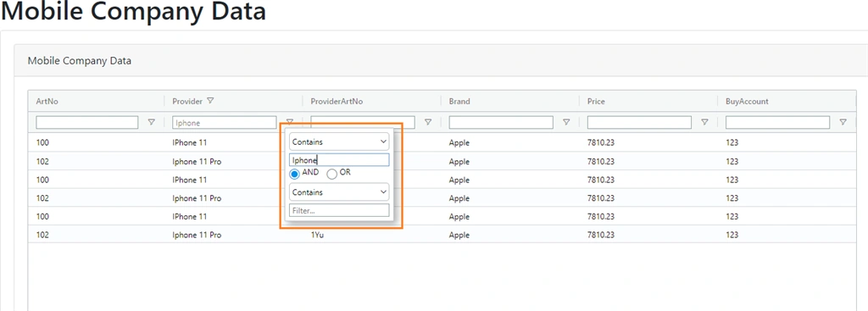Click the Mobile Company Data panel title
The width and height of the screenshot is (868, 311).
(x=80, y=61)
